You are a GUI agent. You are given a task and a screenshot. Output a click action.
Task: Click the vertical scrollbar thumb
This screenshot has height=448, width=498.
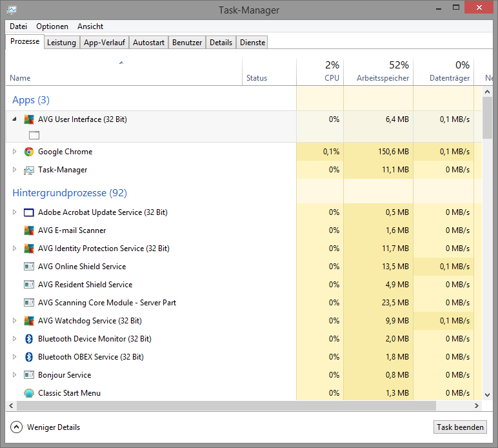click(487, 118)
